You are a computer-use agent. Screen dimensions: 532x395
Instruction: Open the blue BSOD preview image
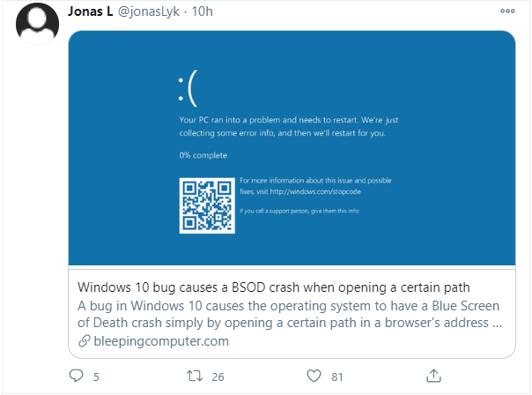[292, 148]
